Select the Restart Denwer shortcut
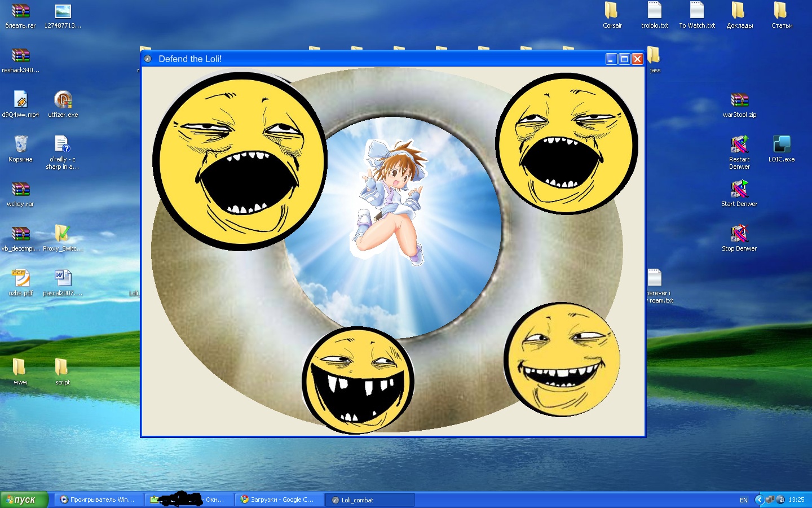The height and width of the screenshot is (508, 812). pyautogui.click(x=739, y=153)
